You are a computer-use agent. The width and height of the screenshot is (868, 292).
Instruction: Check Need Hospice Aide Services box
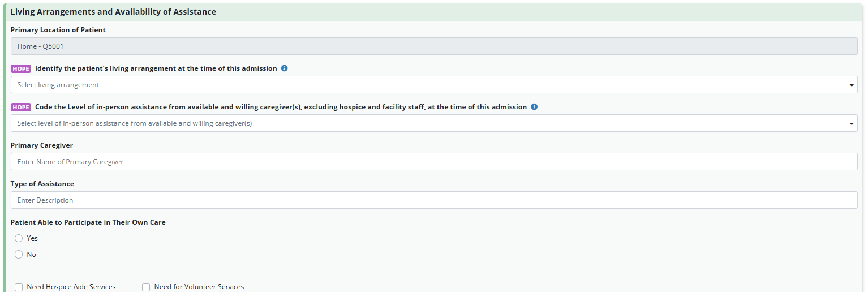pos(19,287)
